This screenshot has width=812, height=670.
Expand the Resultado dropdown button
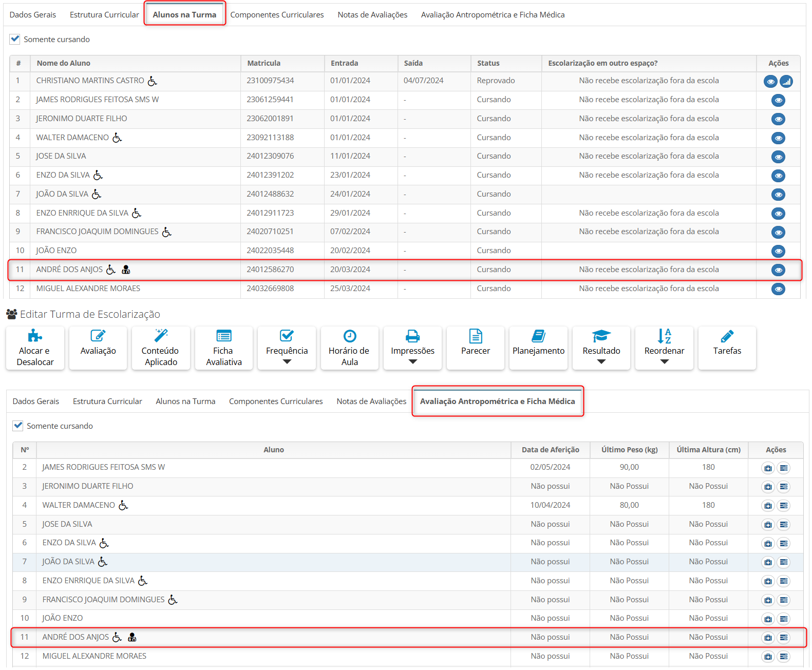(x=601, y=348)
